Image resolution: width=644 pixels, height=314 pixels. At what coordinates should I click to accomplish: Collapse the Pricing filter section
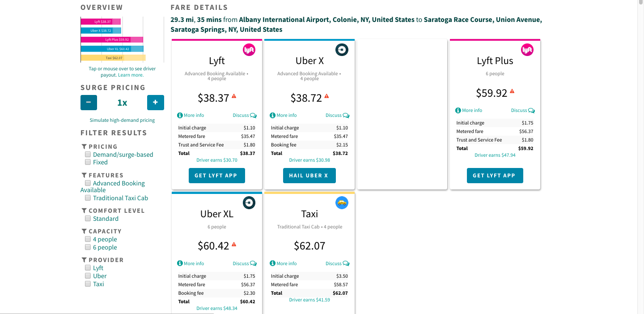point(84,146)
